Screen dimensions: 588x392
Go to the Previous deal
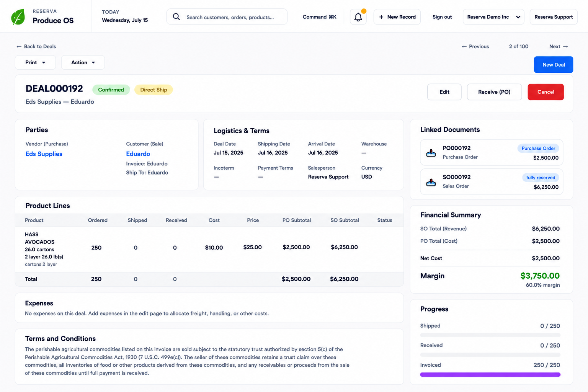(475, 46)
